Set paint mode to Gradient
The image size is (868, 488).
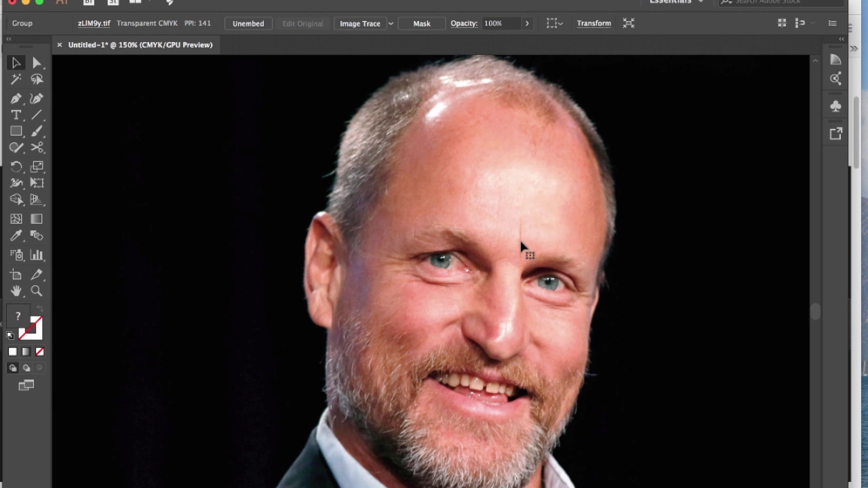[x=26, y=352]
